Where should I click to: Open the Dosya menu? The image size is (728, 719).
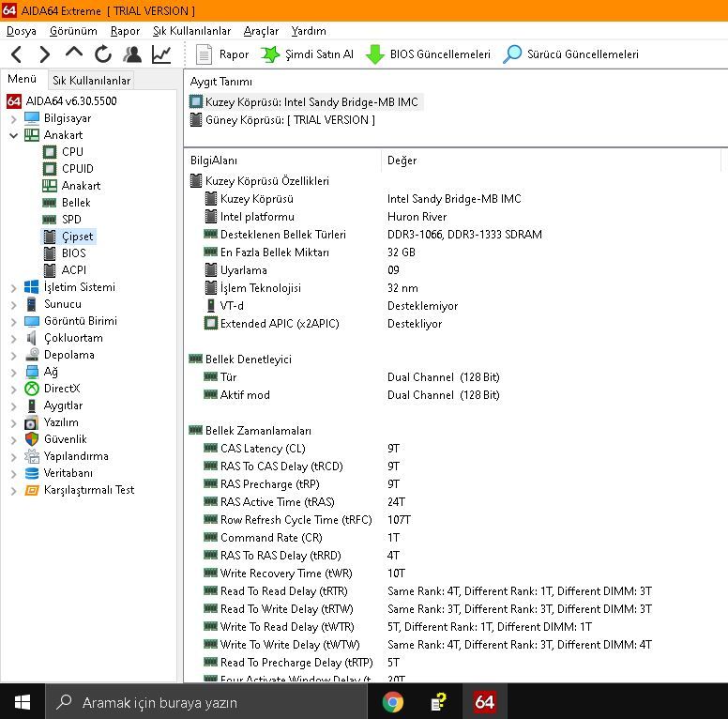[22, 31]
